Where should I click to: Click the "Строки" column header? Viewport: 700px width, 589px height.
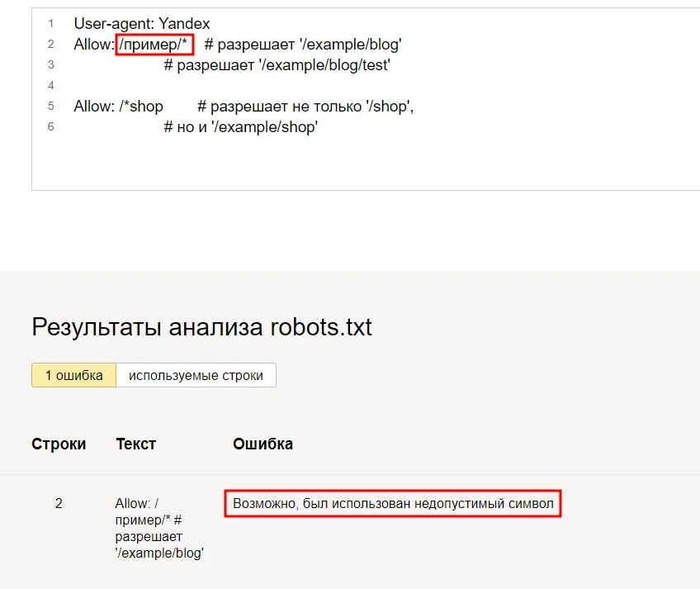pyautogui.click(x=59, y=444)
